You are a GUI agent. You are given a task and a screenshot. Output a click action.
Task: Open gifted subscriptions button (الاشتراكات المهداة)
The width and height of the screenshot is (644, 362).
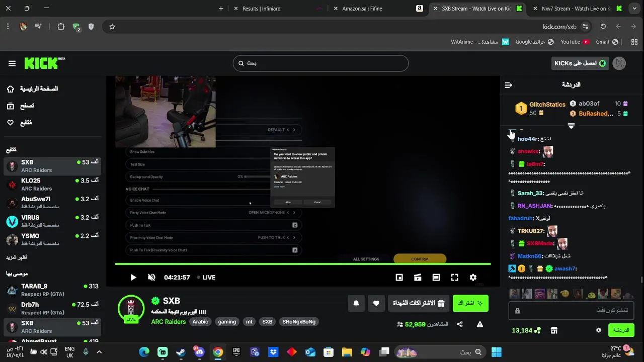tap(419, 303)
